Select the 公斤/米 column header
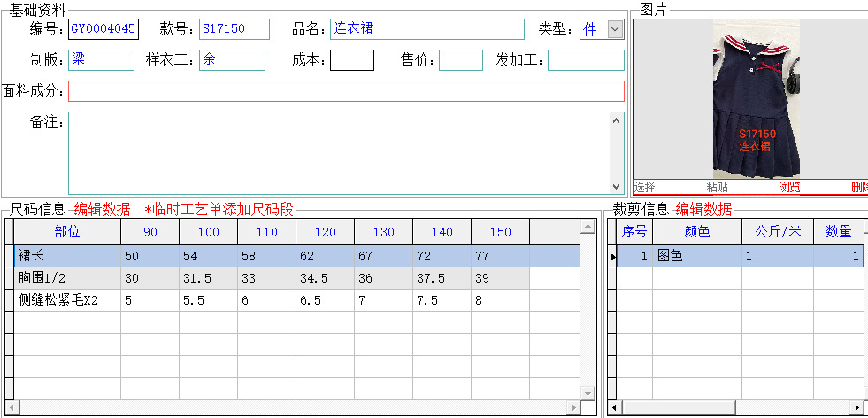 pyautogui.click(x=778, y=232)
